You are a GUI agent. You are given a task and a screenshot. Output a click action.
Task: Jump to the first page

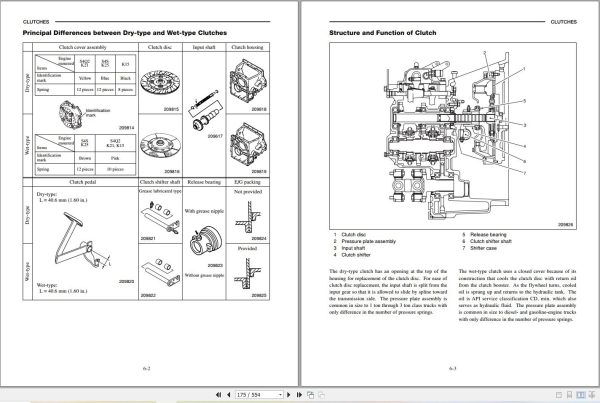[x=218, y=395]
